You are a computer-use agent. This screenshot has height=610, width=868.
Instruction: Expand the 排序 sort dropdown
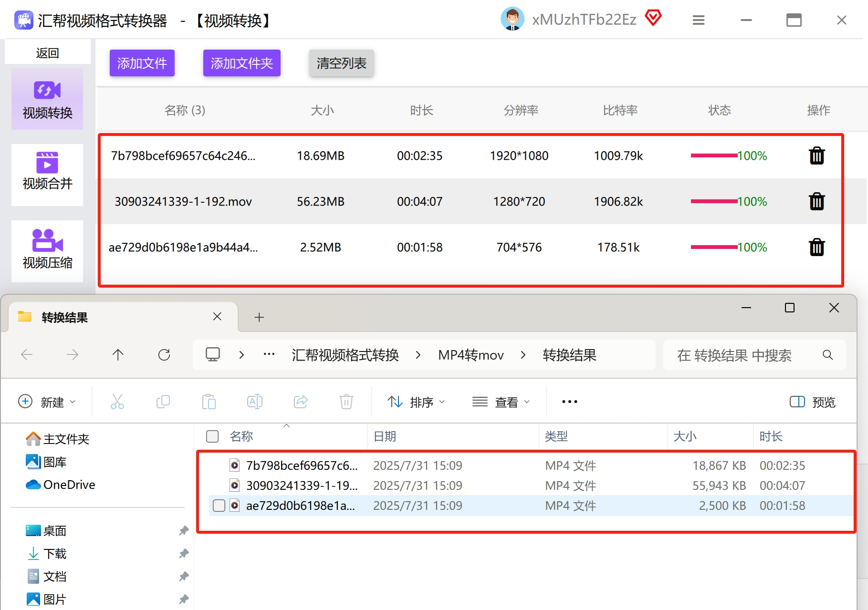[416, 402]
